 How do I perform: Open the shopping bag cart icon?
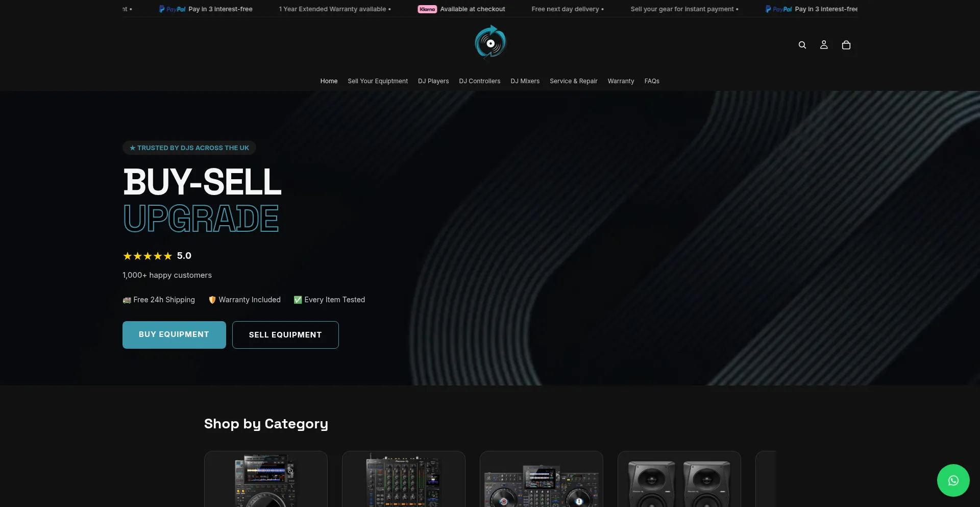click(x=846, y=45)
